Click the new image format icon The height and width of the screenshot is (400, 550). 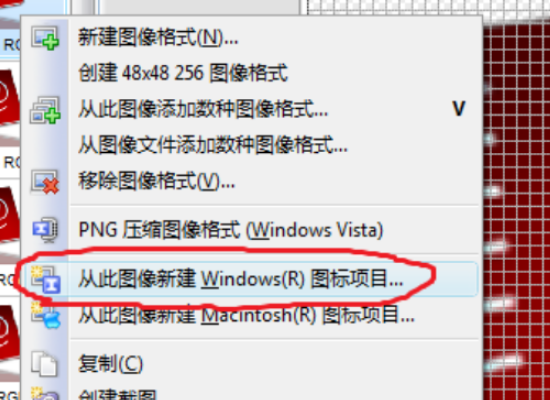45,38
